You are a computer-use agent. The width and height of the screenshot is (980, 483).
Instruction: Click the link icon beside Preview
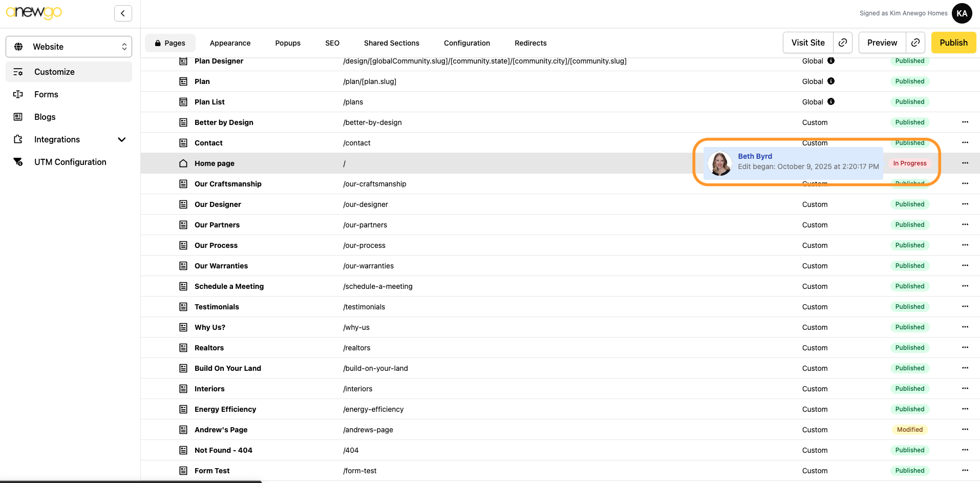tap(915, 43)
